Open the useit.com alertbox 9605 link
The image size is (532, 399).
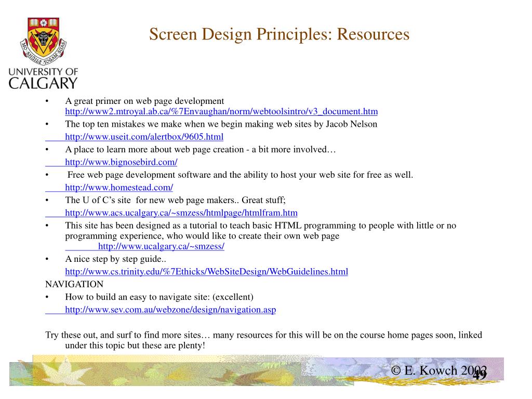click(x=144, y=137)
